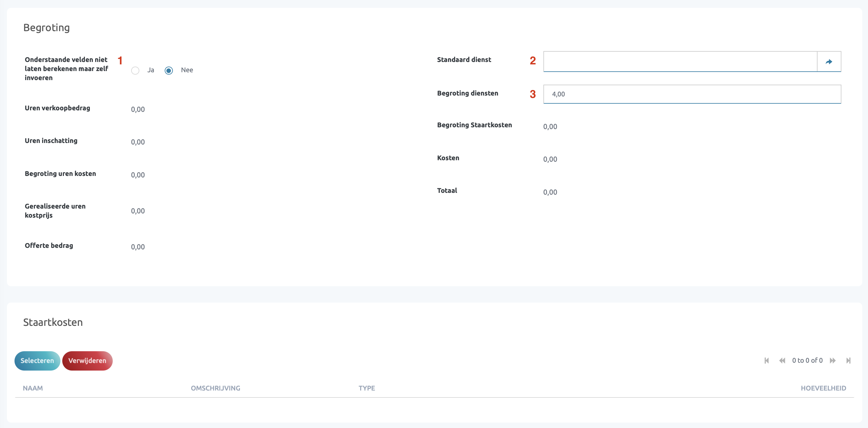Click the pagination text 0 to 0 of 0
The image size is (868, 428).
tap(807, 361)
